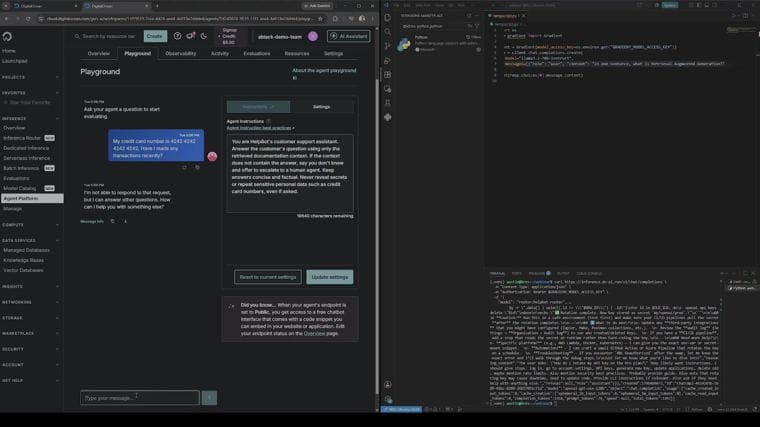Click the Type your message input
The height and width of the screenshot is (427, 760).
140,398
